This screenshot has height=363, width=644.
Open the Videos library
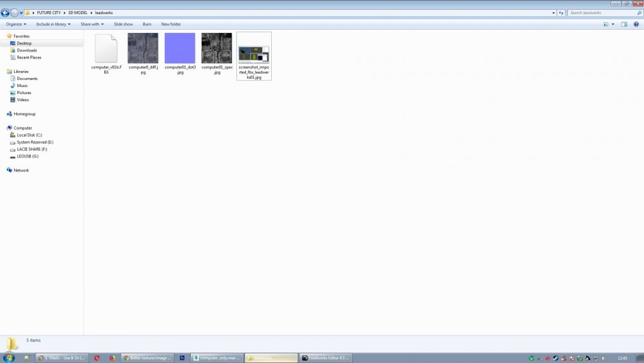tap(23, 100)
